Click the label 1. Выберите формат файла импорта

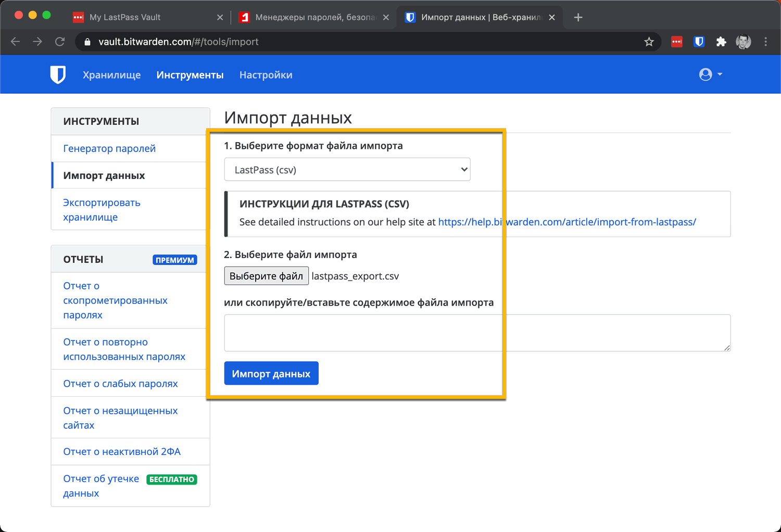click(313, 146)
